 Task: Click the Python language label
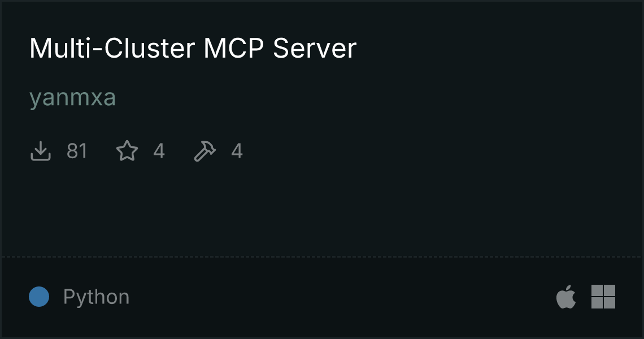(96, 297)
